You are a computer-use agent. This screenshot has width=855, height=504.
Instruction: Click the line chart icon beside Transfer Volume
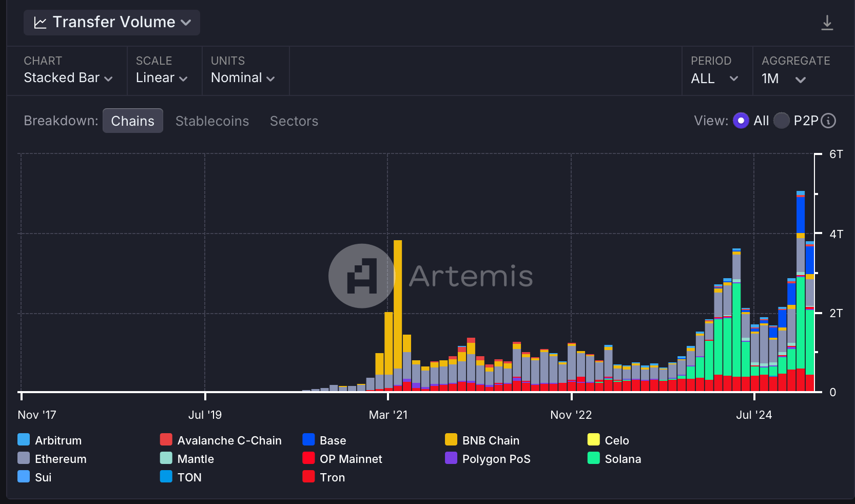pos(40,23)
